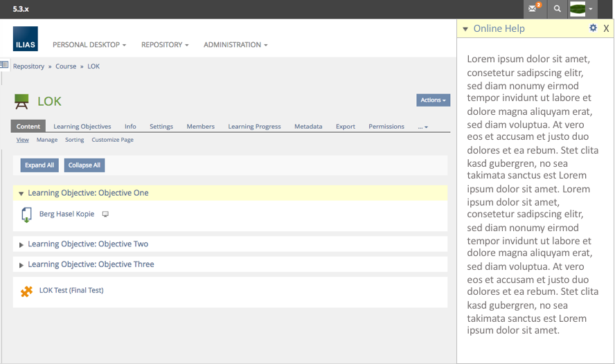
Task: Click the LOK course blackboard icon
Action: point(21,102)
